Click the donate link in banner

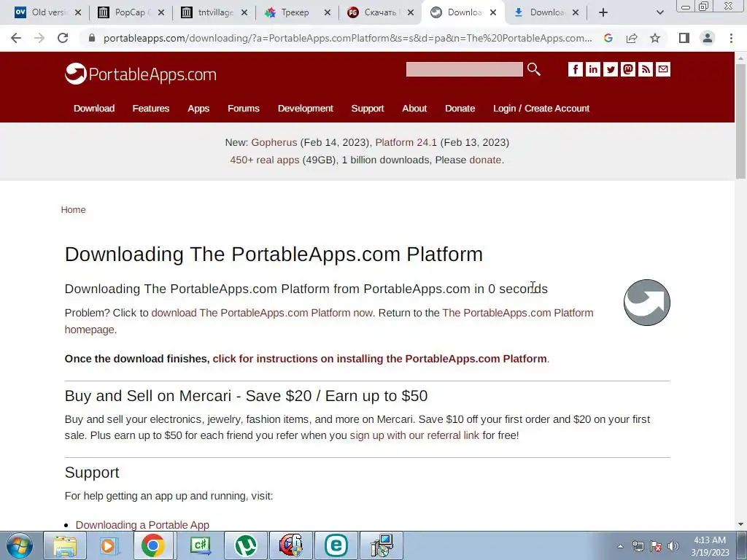point(485,160)
